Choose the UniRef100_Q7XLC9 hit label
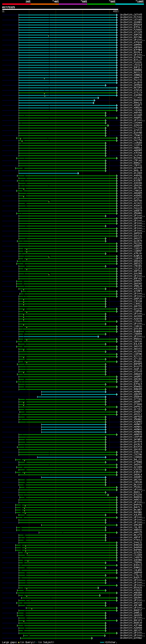The image size is (146, 644). pos(131,93)
